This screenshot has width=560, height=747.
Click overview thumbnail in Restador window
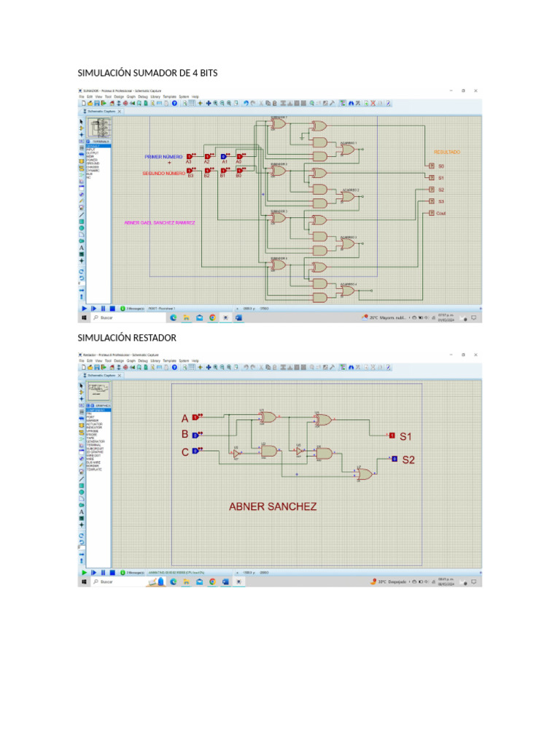tap(99, 391)
